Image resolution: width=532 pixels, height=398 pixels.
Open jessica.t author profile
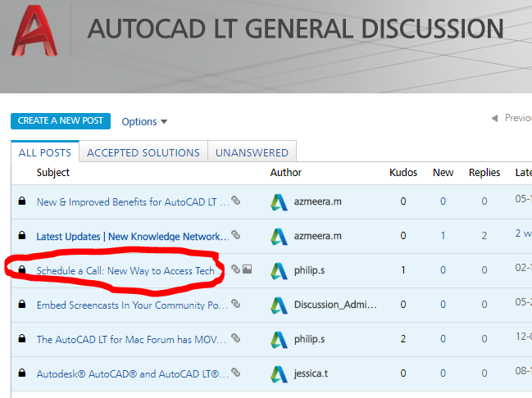pos(311,373)
